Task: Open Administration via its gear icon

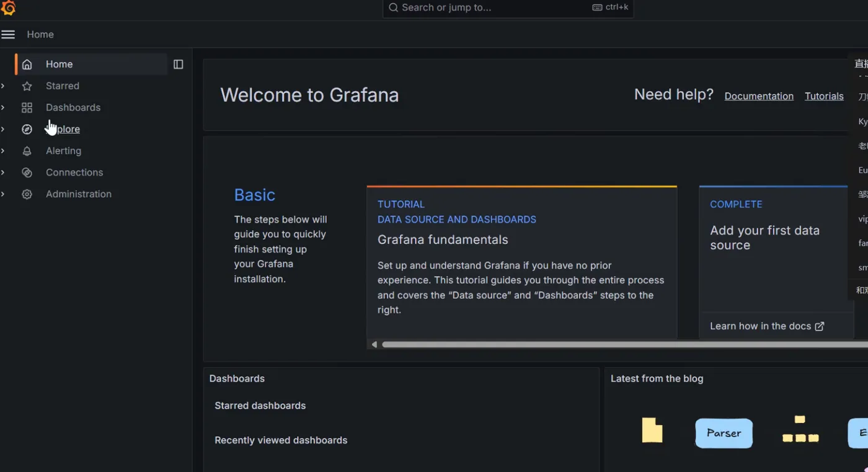Action: (27, 195)
